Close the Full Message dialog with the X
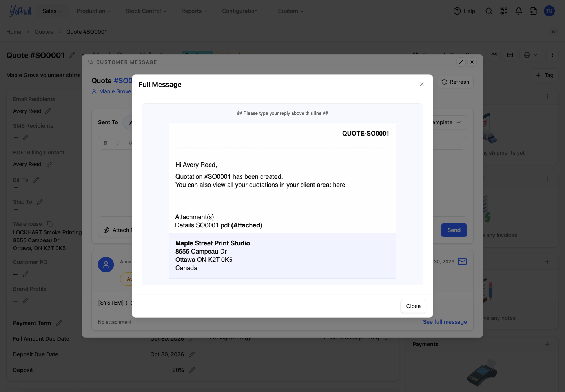 coord(422,84)
